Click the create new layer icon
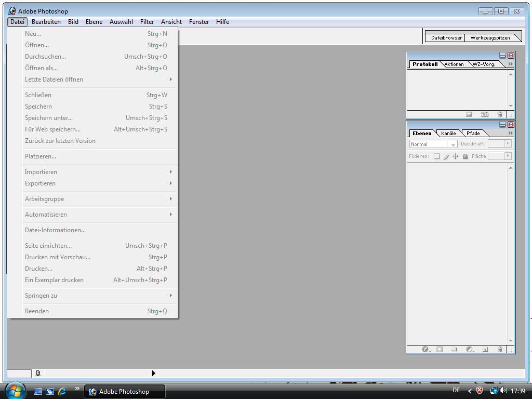The height and width of the screenshot is (399, 532). (485, 349)
